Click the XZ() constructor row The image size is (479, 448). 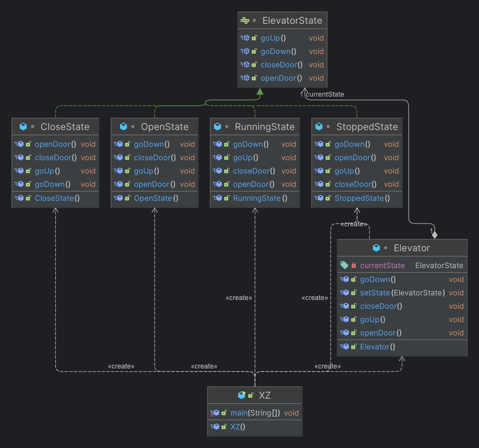(x=255, y=427)
